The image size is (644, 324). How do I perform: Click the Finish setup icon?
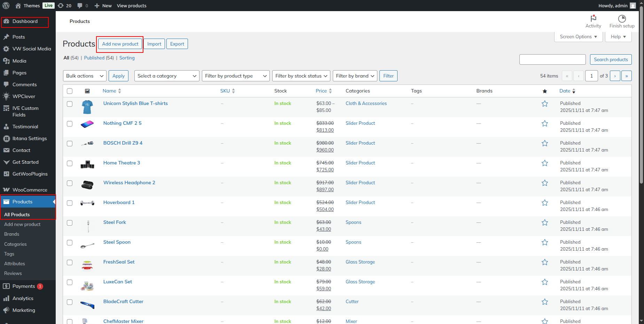(622, 18)
